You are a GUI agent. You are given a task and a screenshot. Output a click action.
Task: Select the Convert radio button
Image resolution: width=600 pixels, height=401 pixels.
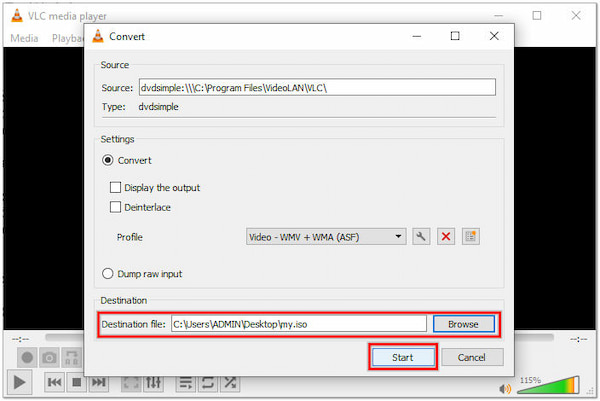pyautogui.click(x=107, y=160)
